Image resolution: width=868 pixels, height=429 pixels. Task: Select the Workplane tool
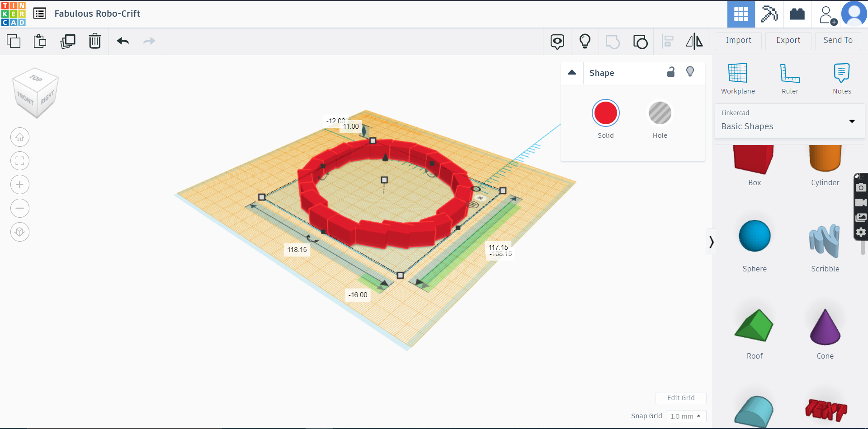[x=738, y=79]
